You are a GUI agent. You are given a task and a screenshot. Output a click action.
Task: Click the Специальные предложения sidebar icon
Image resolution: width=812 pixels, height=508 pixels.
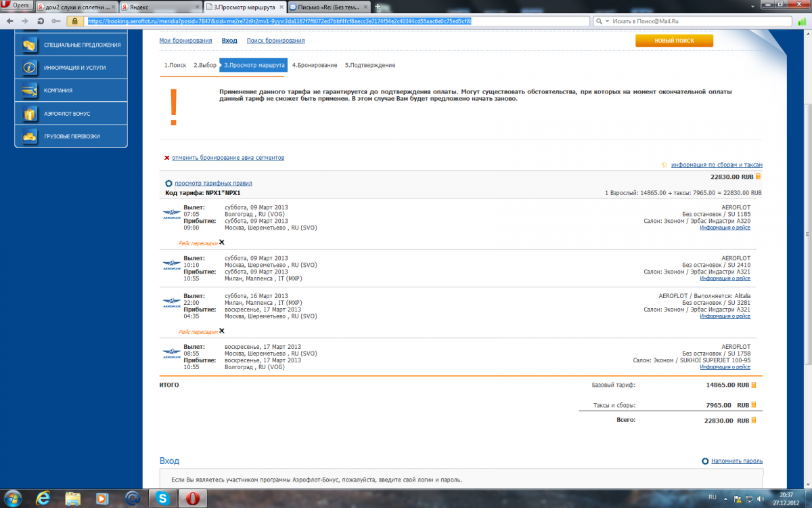tap(29, 45)
